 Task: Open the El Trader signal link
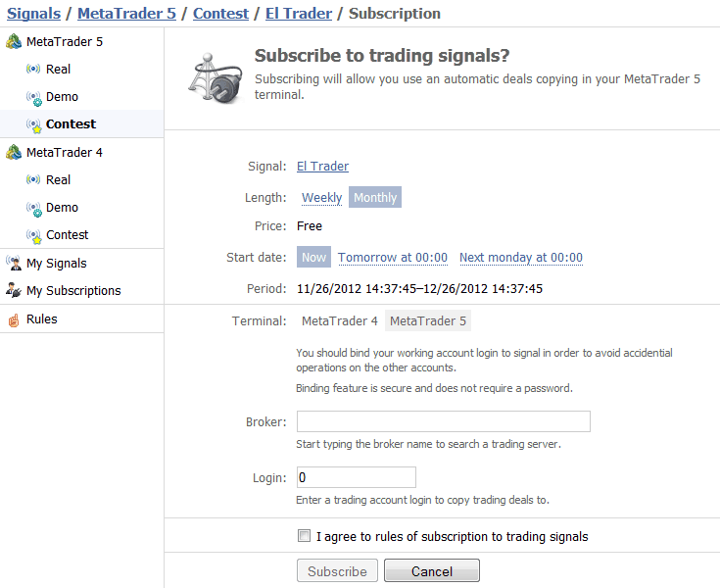(322, 167)
